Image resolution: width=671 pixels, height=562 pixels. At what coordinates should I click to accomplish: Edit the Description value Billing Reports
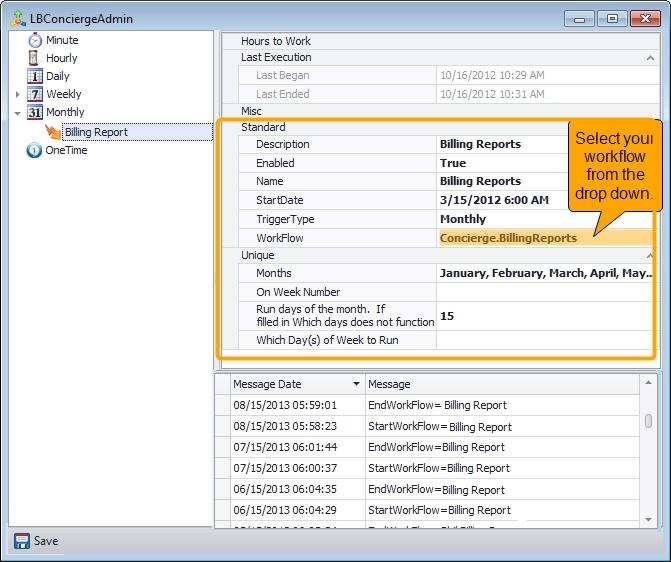480,144
